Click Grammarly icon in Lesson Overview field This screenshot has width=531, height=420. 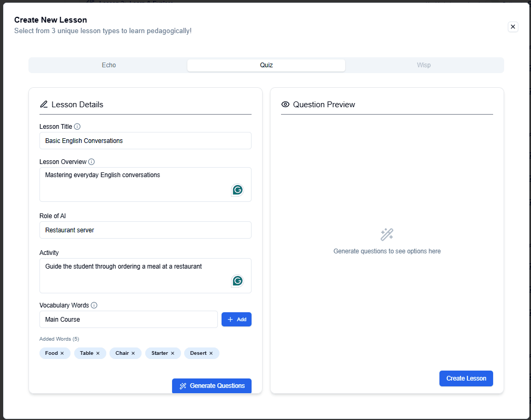click(x=238, y=190)
